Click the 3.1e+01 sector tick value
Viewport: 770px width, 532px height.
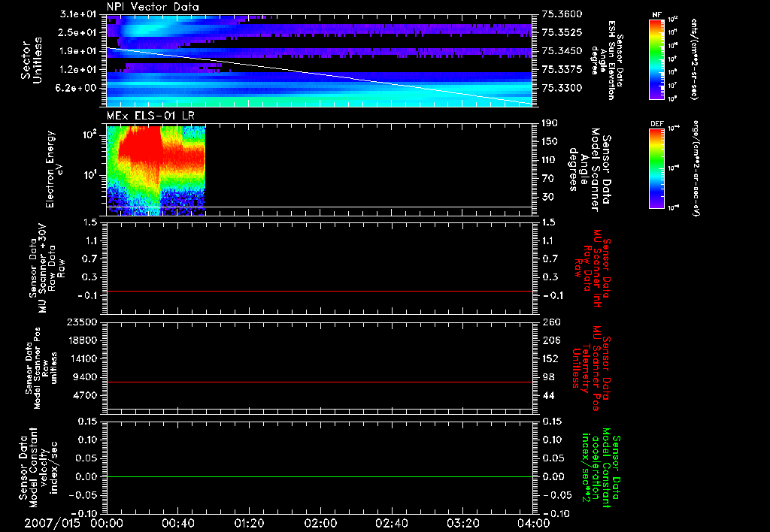(x=77, y=14)
